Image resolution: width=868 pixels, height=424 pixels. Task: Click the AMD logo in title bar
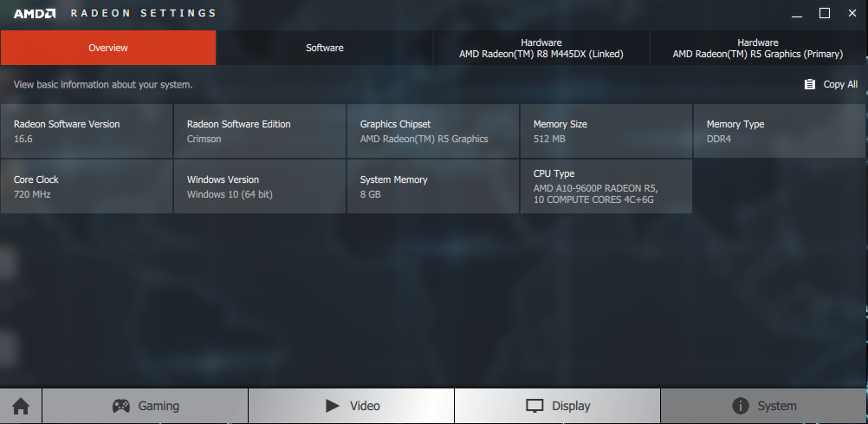pyautogui.click(x=35, y=13)
